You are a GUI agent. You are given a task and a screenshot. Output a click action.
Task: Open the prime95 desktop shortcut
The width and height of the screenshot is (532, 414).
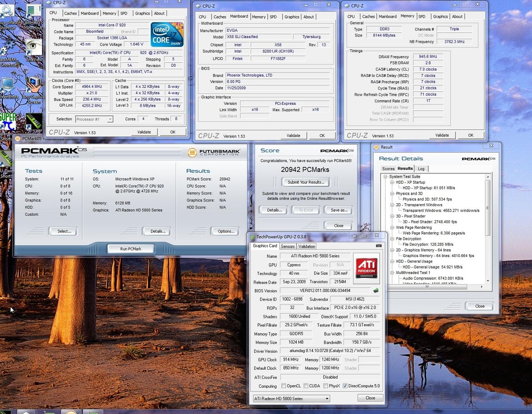click(x=33, y=16)
